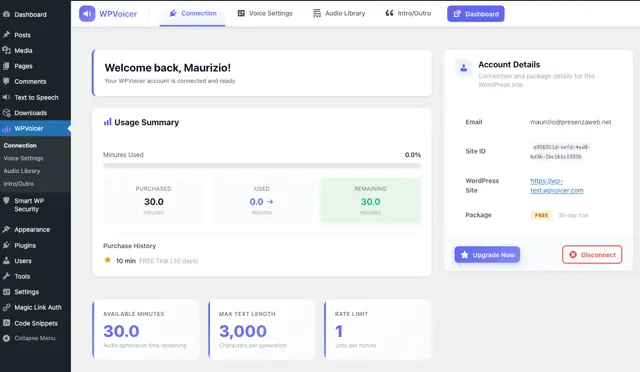640x372 pixels.
Task: Click the Audio Library list icon
Action: pyautogui.click(x=317, y=13)
